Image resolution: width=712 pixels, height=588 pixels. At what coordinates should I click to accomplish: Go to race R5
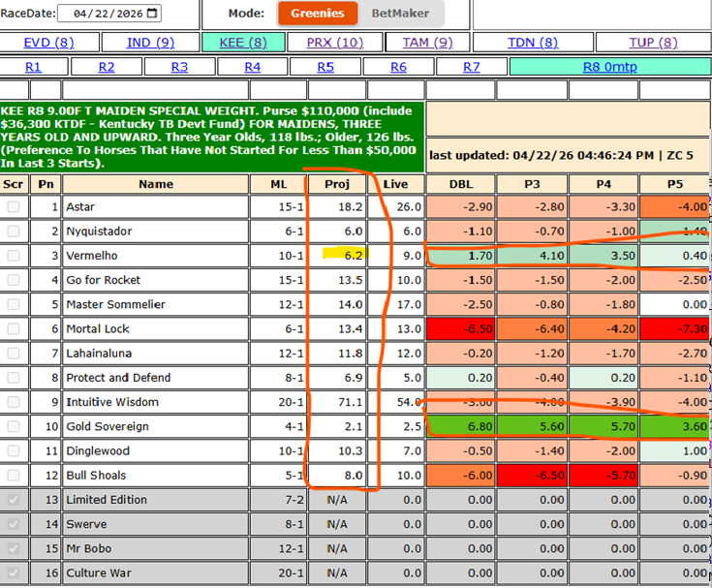click(325, 67)
